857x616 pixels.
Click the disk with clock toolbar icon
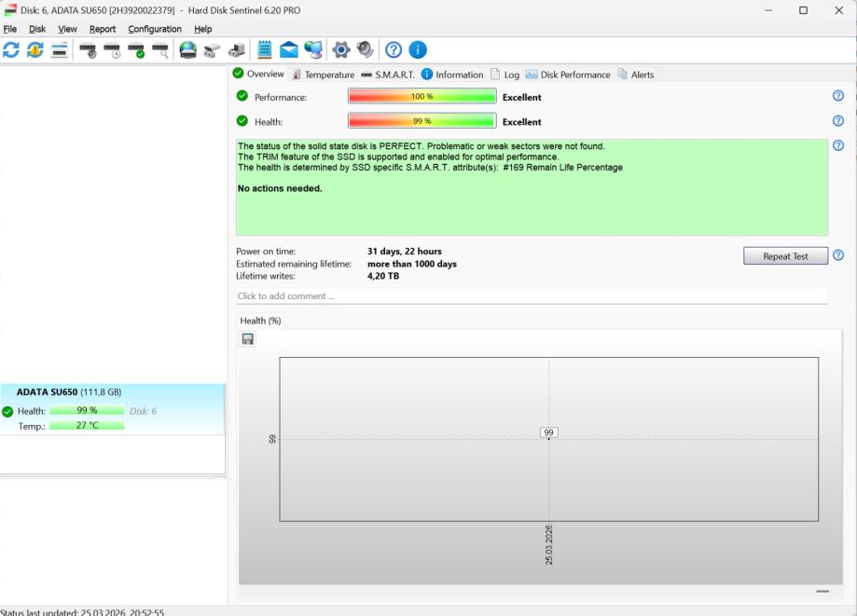(x=112, y=50)
